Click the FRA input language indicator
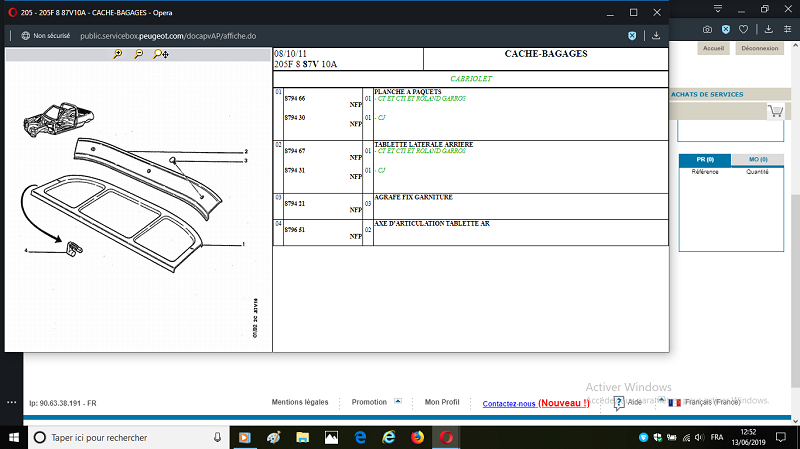The image size is (800, 449). coord(717,437)
